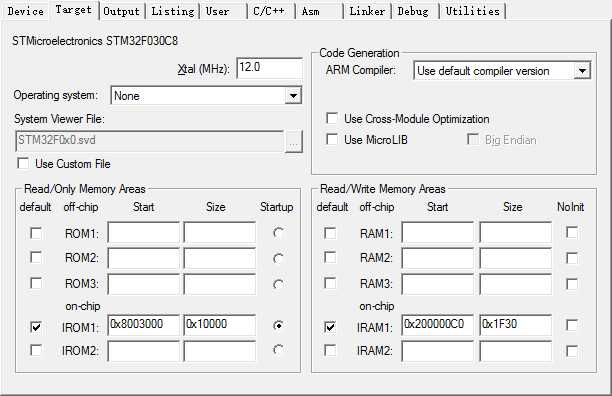
Task: Click the RAM3 Size field
Action: click(x=516, y=284)
